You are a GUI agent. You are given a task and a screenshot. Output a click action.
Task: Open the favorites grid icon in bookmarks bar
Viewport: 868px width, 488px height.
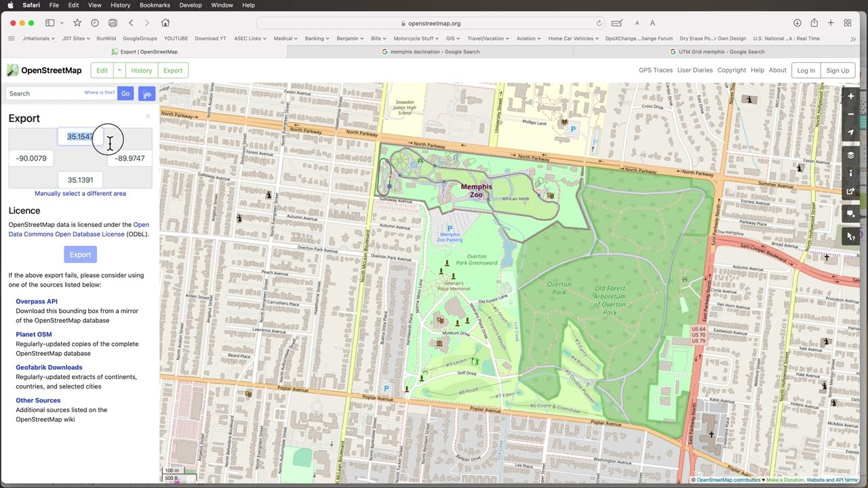(12, 39)
